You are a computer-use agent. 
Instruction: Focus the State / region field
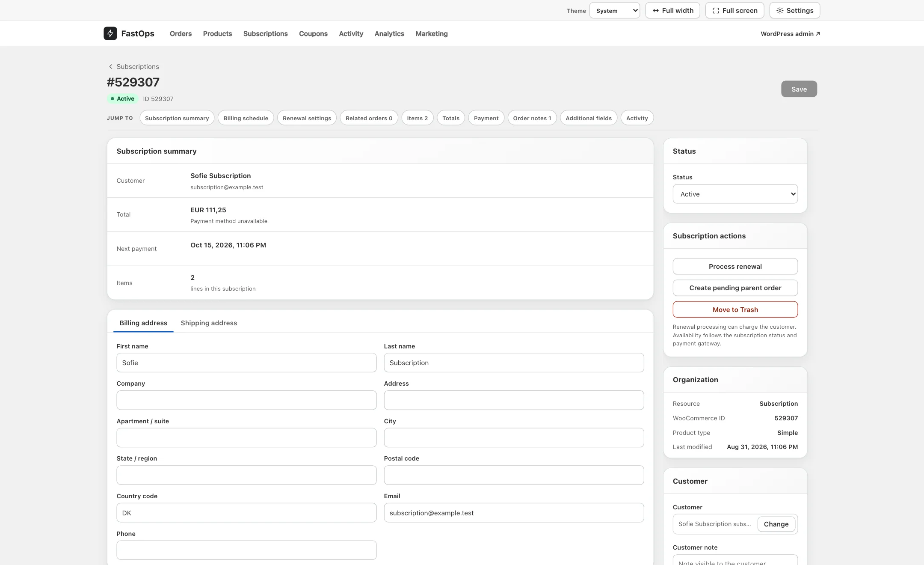246,475
